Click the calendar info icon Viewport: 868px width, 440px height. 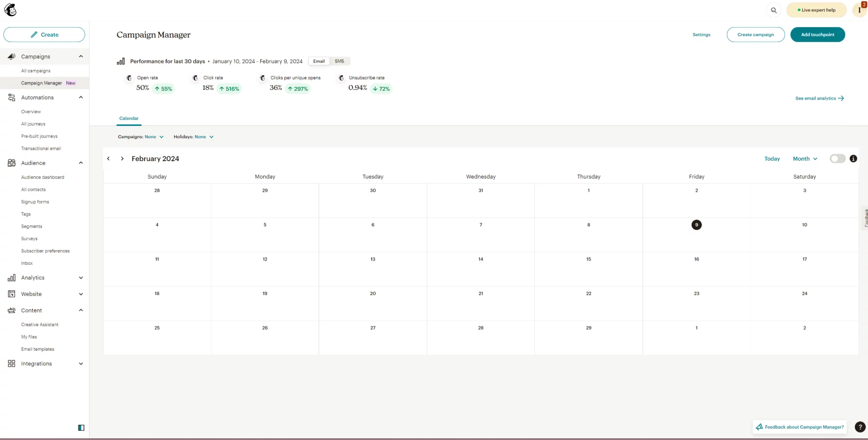853,159
